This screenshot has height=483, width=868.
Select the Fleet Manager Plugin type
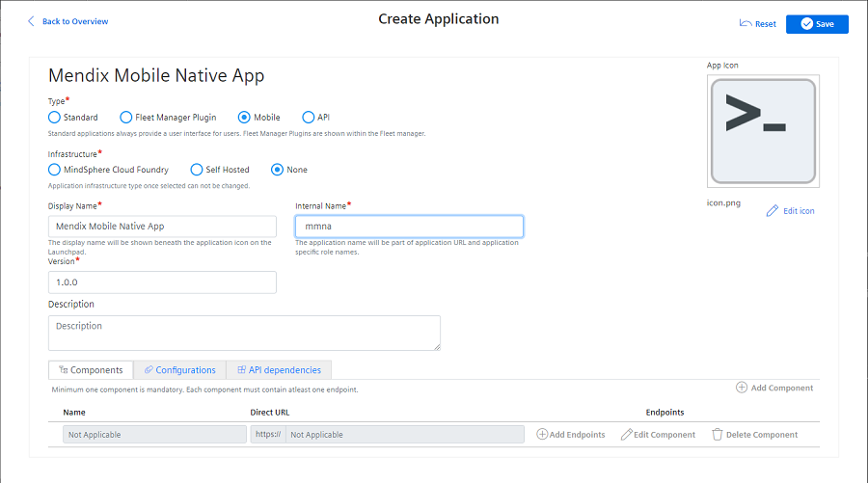point(125,118)
